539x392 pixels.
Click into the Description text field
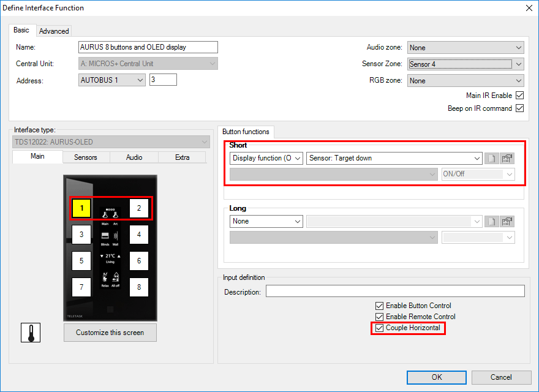coord(394,292)
